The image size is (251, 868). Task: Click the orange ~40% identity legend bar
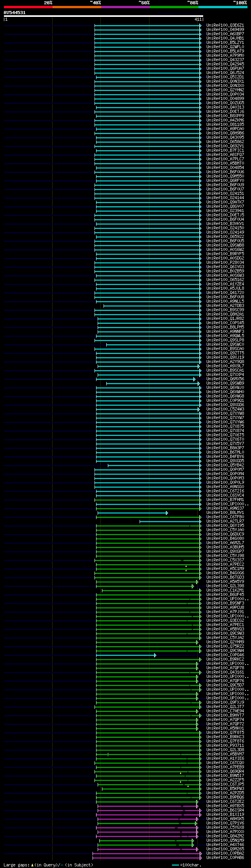coord(76,7)
